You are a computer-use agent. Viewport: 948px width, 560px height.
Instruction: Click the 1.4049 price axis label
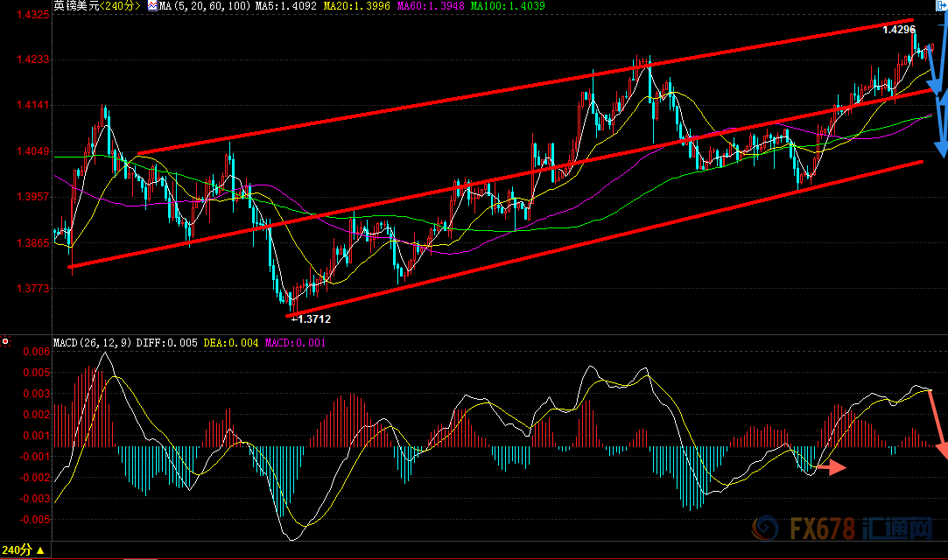[32, 151]
